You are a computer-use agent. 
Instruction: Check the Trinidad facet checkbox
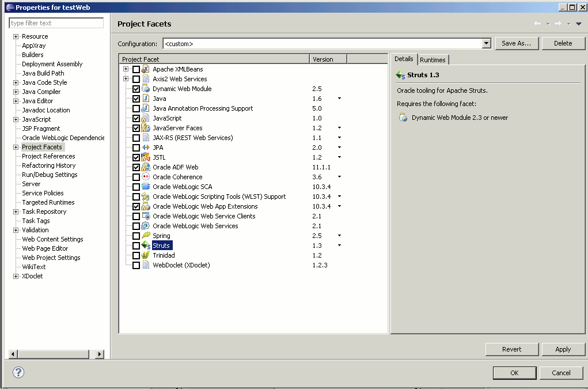[136, 255]
